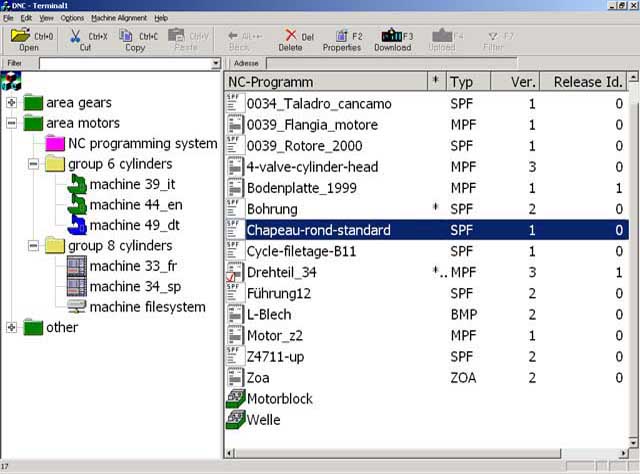Image resolution: width=640 pixels, height=474 pixels.
Task: Select the group 8 cylinders label
Action: point(120,245)
